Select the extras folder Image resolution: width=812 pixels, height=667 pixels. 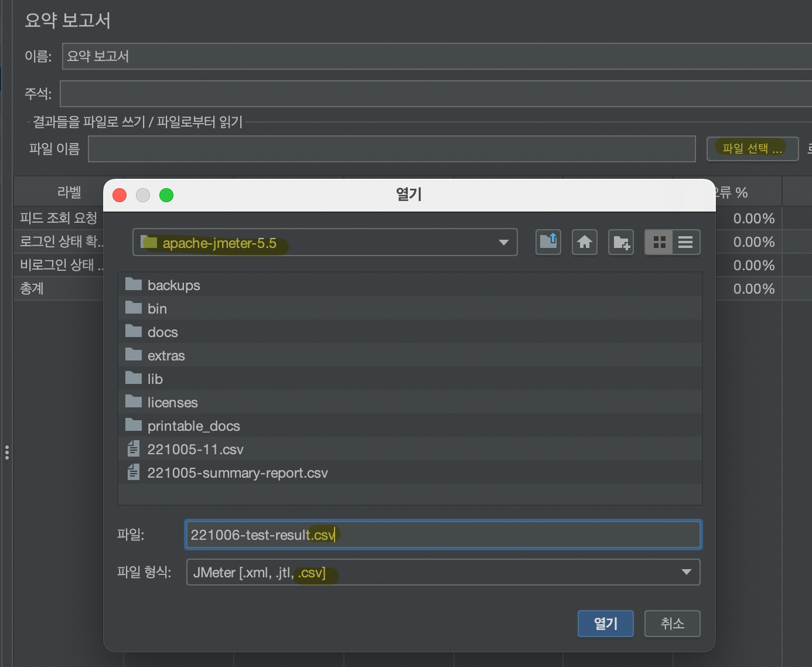pyautogui.click(x=410, y=355)
